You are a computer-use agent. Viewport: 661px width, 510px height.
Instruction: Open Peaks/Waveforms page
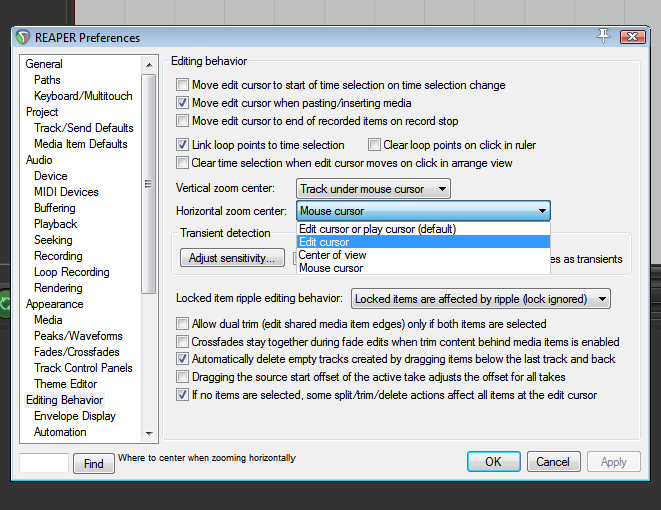78,336
